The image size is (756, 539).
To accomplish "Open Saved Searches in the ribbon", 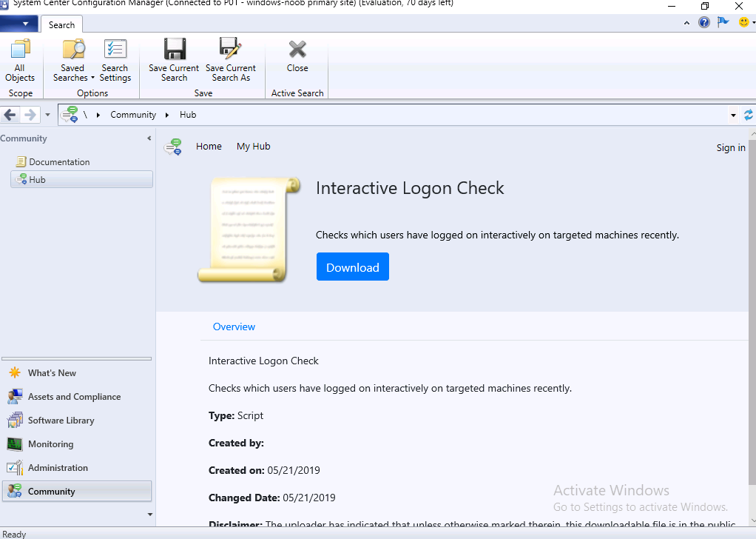I will (x=72, y=60).
